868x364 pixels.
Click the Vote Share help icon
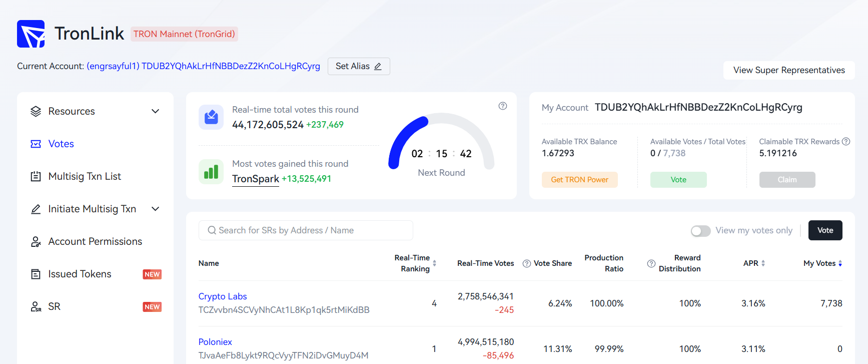click(x=527, y=263)
